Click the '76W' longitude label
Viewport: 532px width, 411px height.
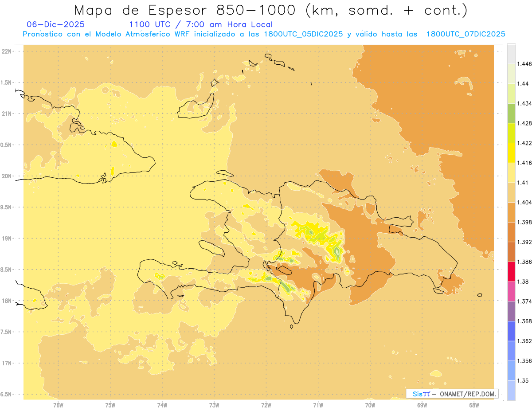click(x=59, y=405)
